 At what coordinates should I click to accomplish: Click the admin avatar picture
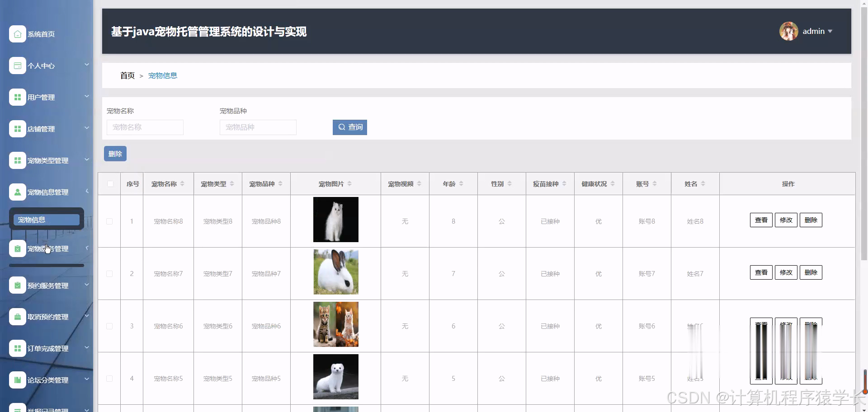[x=788, y=31]
